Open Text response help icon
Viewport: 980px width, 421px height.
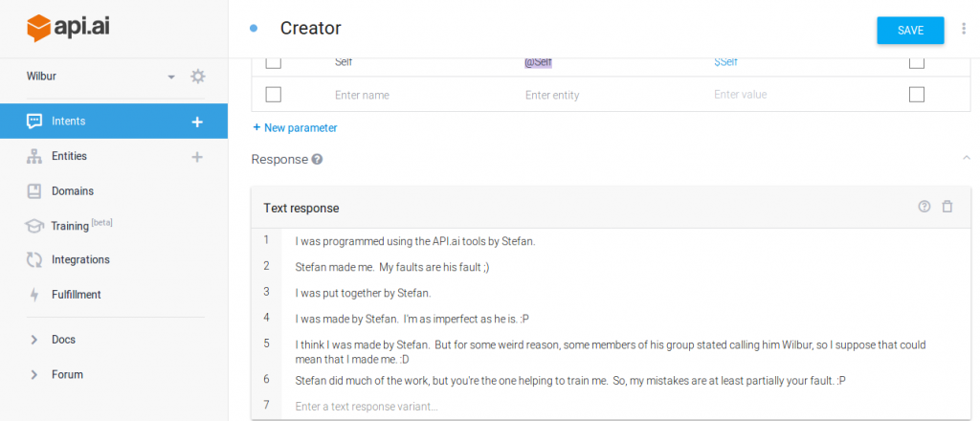(924, 207)
